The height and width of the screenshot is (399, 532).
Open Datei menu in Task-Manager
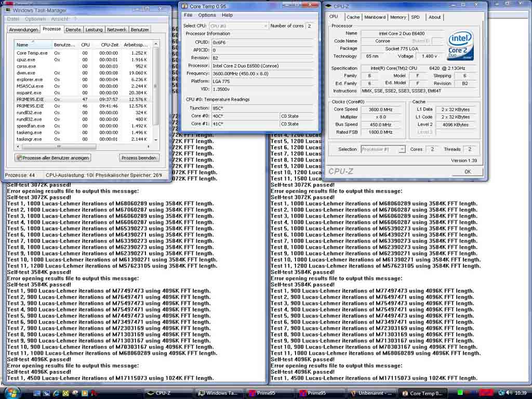(x=13, y=19)
